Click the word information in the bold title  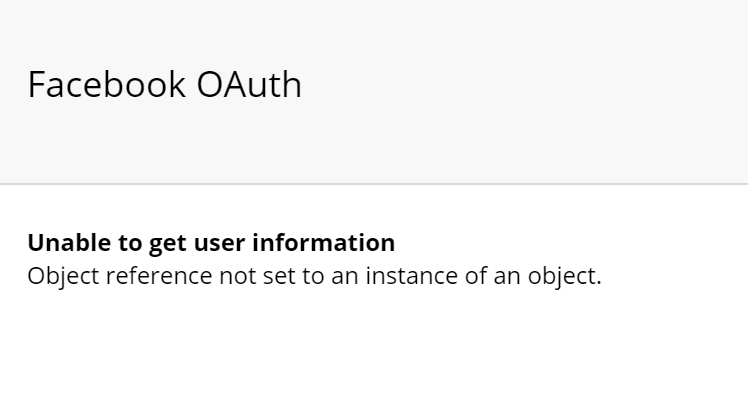pyautogui.click(x=323, y=243)
